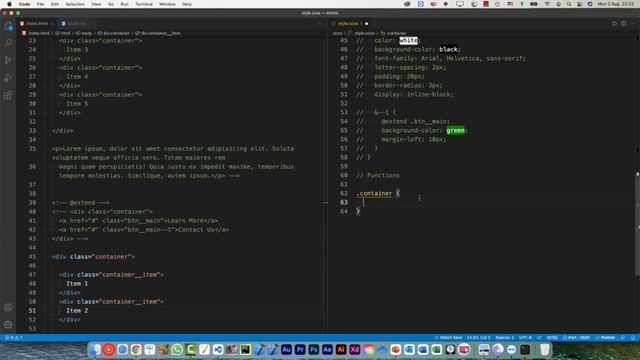The image size is (640, 360).
Task: Click Watch Sass in status bar
Action: pos(448,338)
